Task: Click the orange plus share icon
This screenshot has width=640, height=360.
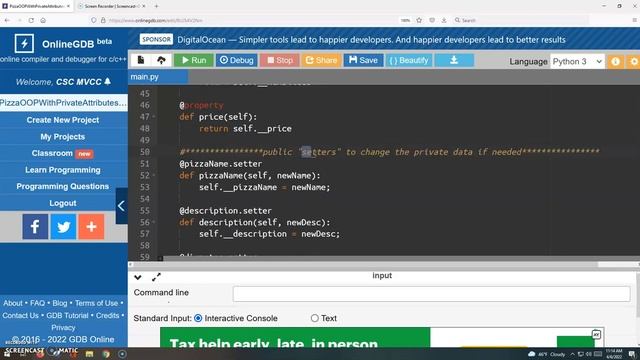Action: coord(91,227)
